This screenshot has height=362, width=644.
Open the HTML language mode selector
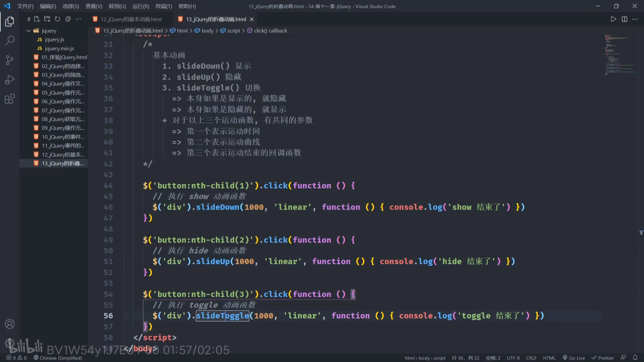[x=549, y=358]
